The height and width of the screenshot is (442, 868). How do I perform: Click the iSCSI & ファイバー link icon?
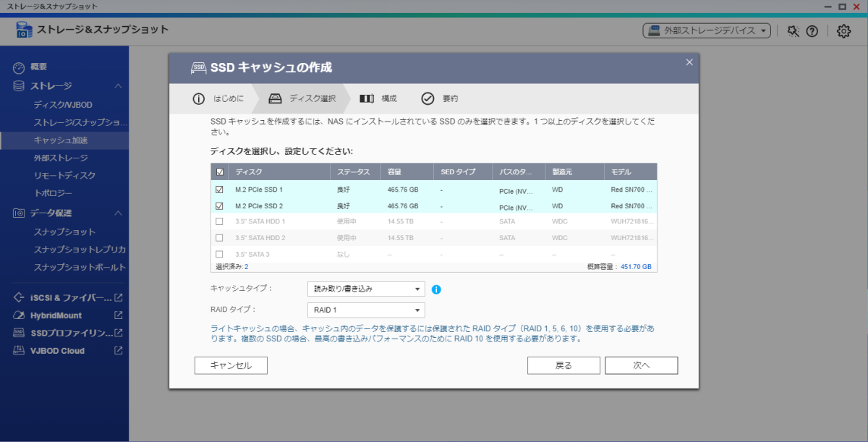[20, 298]
